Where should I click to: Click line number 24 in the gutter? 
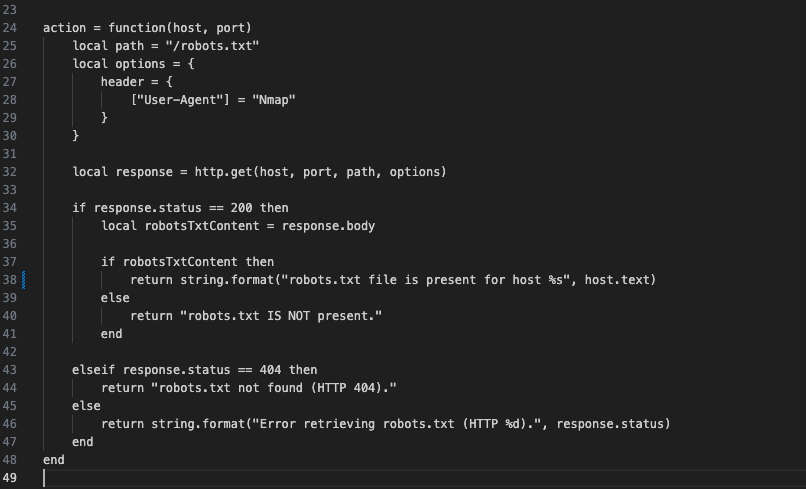click(10, 28)
